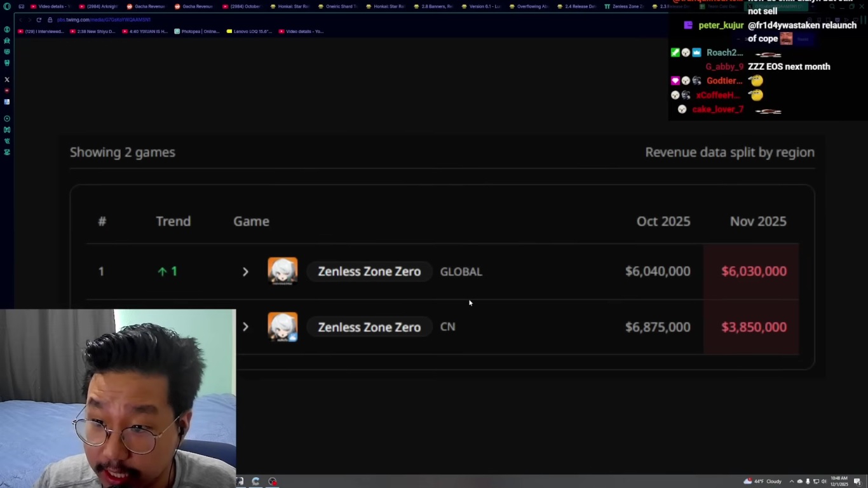
Task: Click the 'Trend' column header
Action: point(173,221)
